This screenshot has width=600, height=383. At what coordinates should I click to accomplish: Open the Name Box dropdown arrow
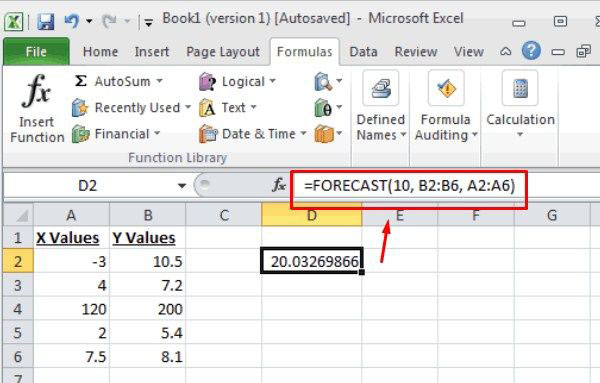pos(182,186)
